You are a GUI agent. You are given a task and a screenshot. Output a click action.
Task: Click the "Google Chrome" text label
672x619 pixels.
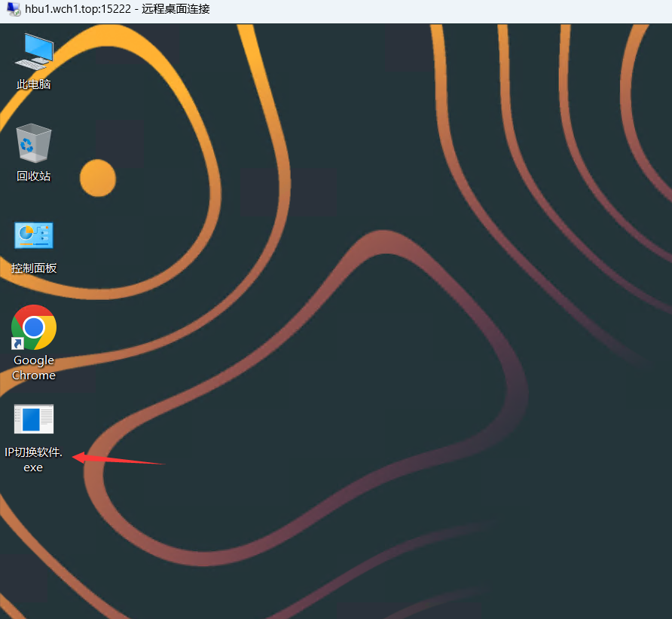click(34, 368)
